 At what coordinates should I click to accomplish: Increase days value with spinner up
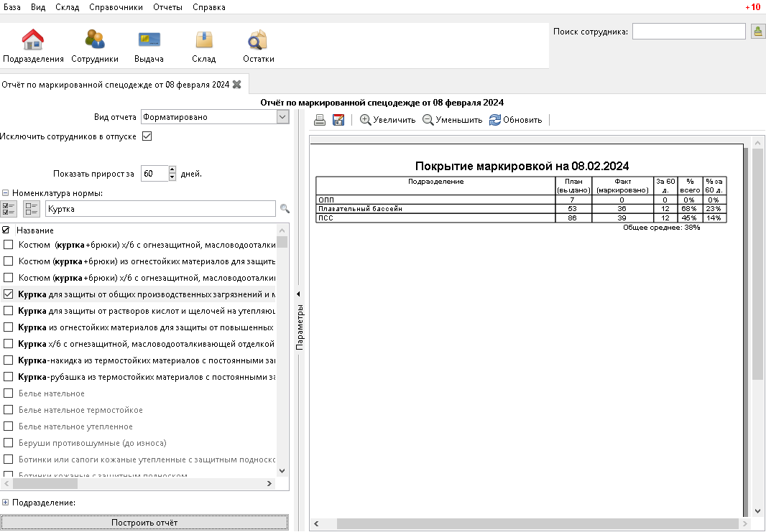pyautogui.click(x=172, y=169)
